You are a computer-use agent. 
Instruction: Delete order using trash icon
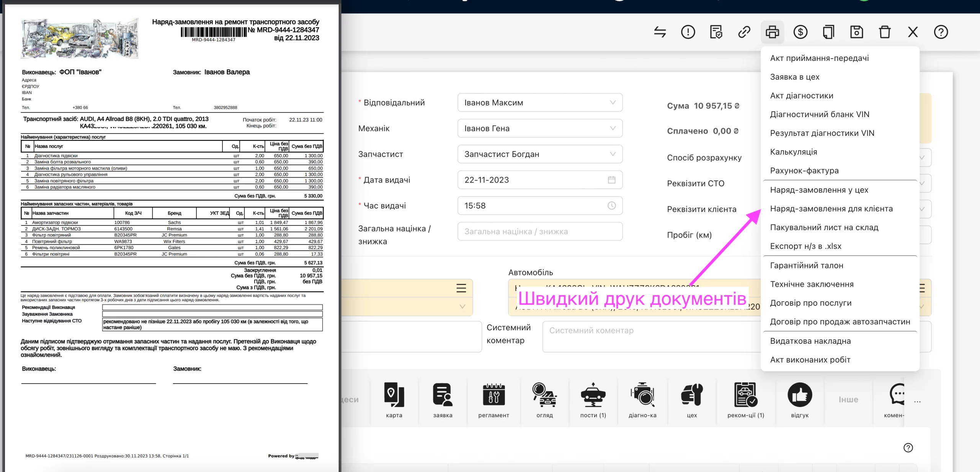click(x=885, y=32)
